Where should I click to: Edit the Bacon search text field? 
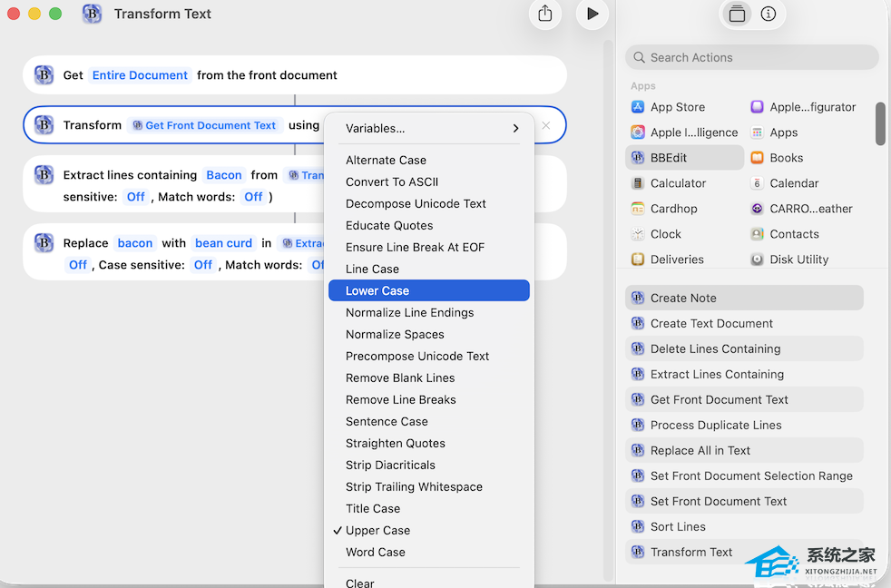click(224, 175)
